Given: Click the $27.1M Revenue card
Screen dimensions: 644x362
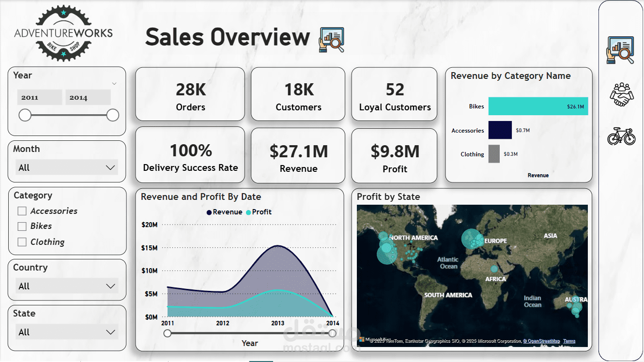Looking at the screenshot, I should pos(298,155).
